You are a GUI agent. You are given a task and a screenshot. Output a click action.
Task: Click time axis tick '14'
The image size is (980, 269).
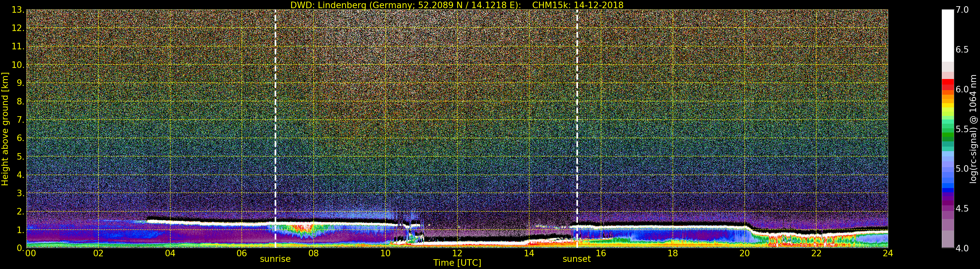529,253
